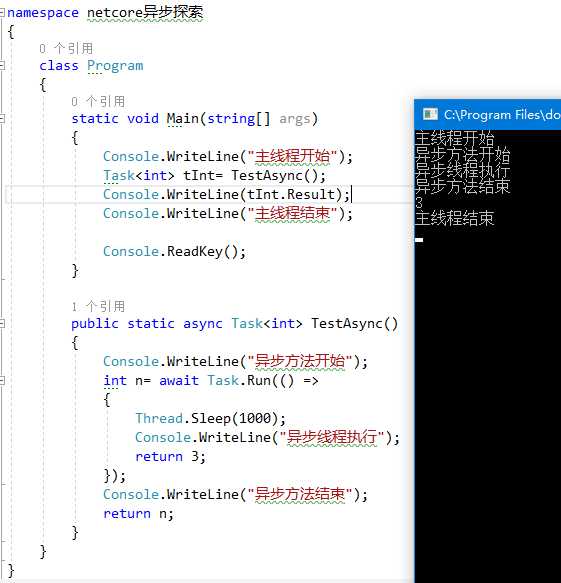Click the output line 主线程结束 in console
This screenshot has height=583, width=561.
tap(454, 218)
